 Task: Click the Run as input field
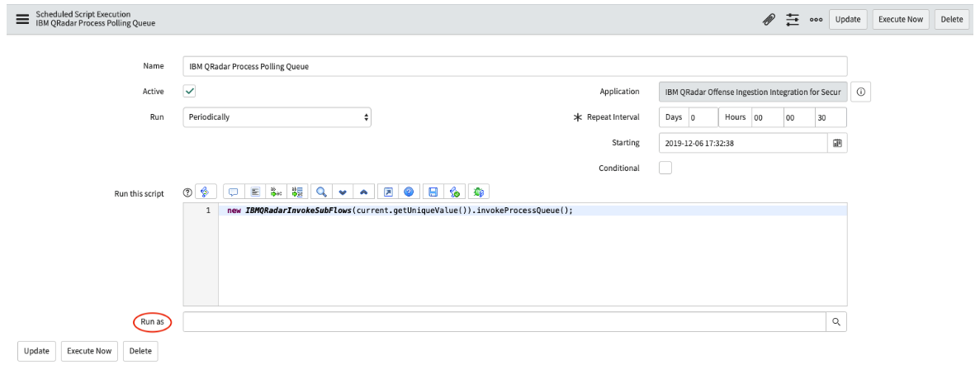(504, 322)
